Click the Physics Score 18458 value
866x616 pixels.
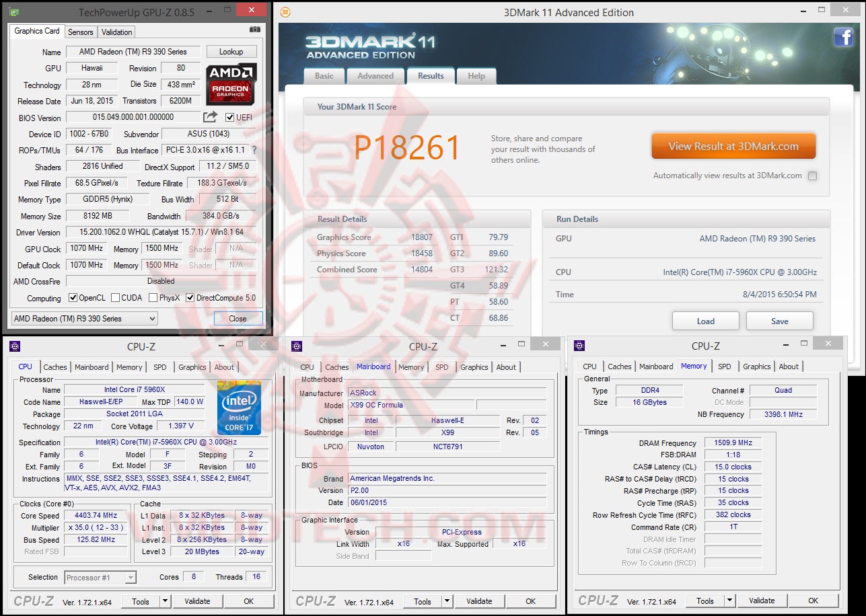coord(422,254)
